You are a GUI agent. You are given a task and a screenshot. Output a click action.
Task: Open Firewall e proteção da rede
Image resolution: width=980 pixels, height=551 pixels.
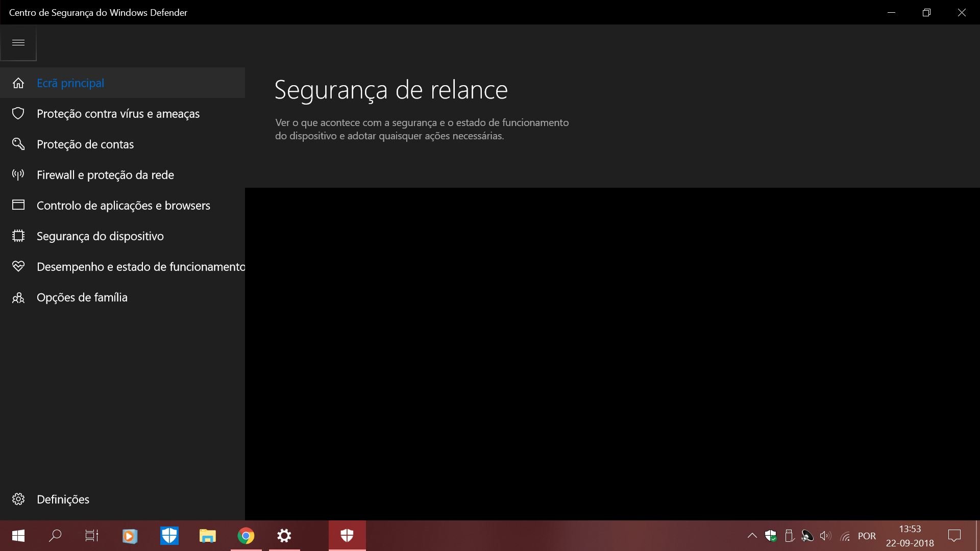pos(122,175)
